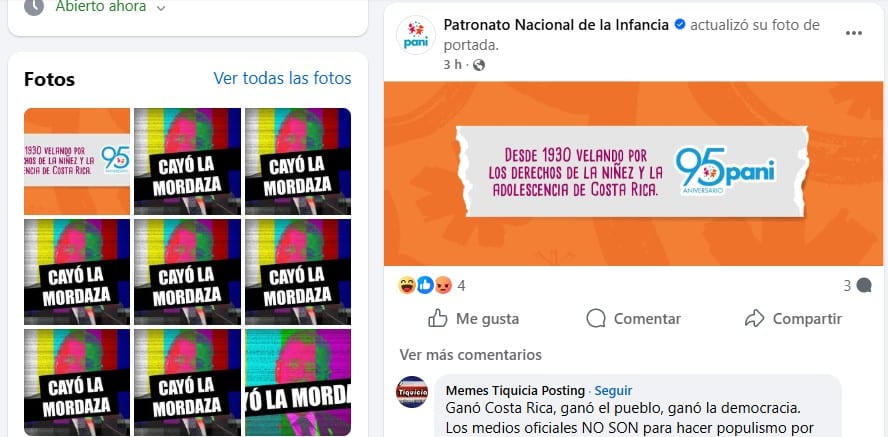Click the 3 h post timestamp
The height and width of the screenshot is (437, 888).
click(x=452, y=65)
